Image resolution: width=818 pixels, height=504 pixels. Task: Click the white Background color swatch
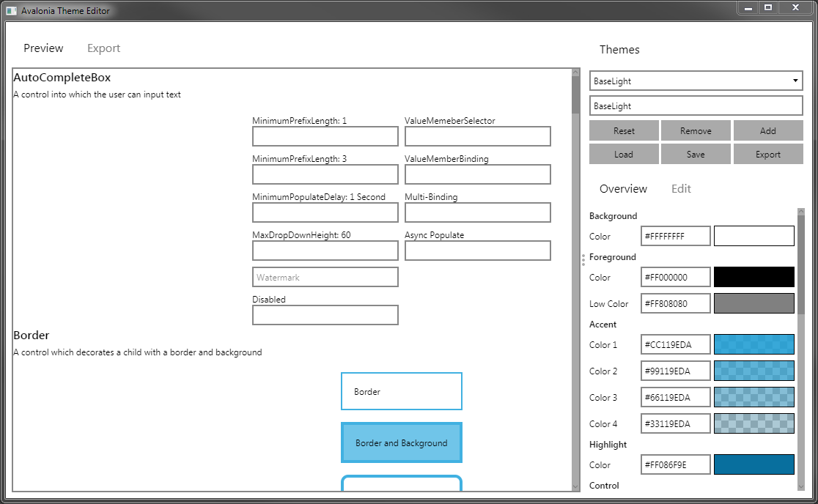pyautogui.click(x=754, y=235)
